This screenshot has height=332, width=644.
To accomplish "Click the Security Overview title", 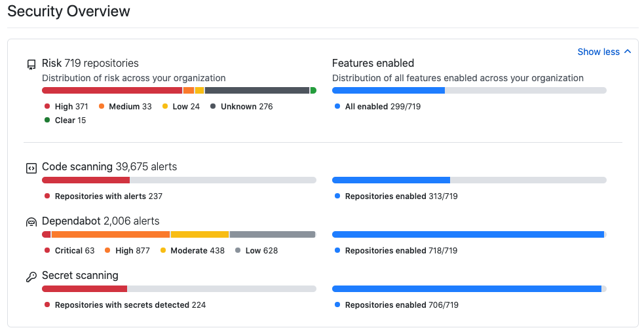I will point(69,11).
